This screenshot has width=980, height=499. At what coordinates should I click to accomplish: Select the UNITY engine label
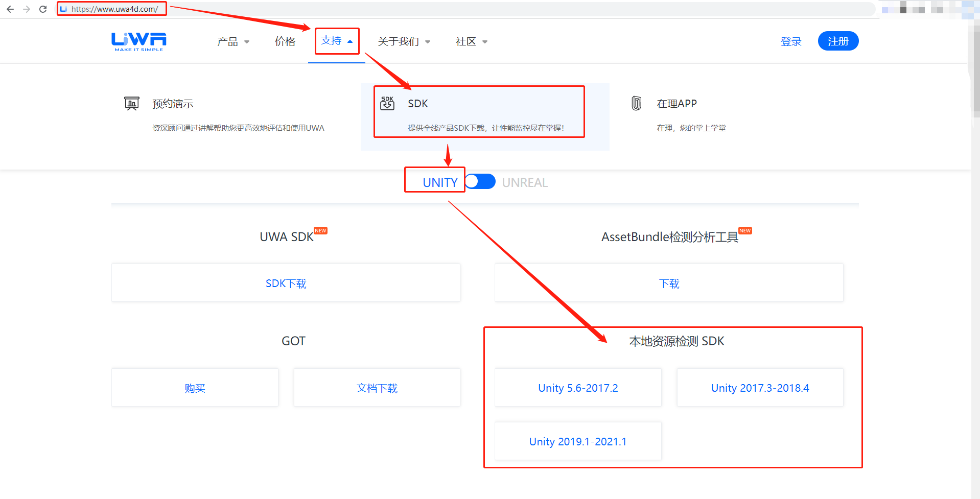[440, 182]
